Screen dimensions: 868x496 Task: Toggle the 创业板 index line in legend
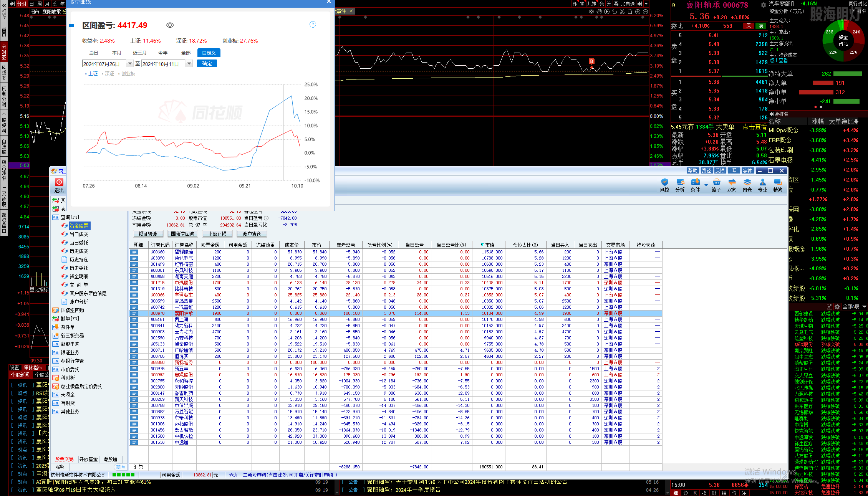point(127,74)
